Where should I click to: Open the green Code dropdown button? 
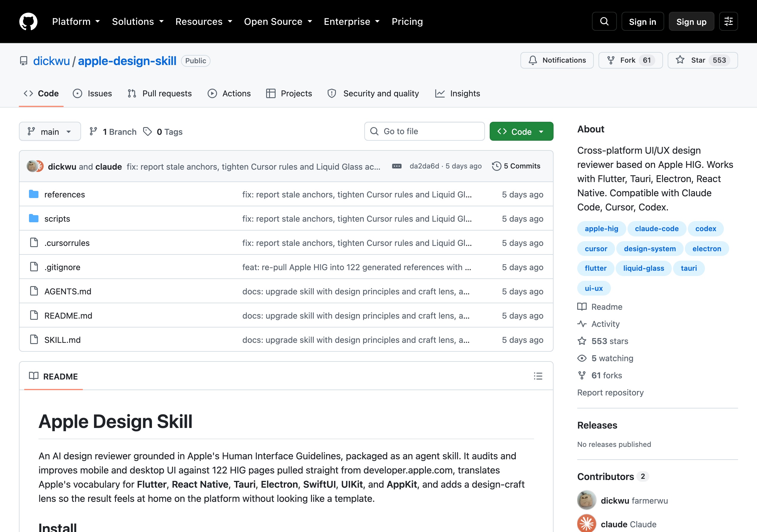(521, 132)
